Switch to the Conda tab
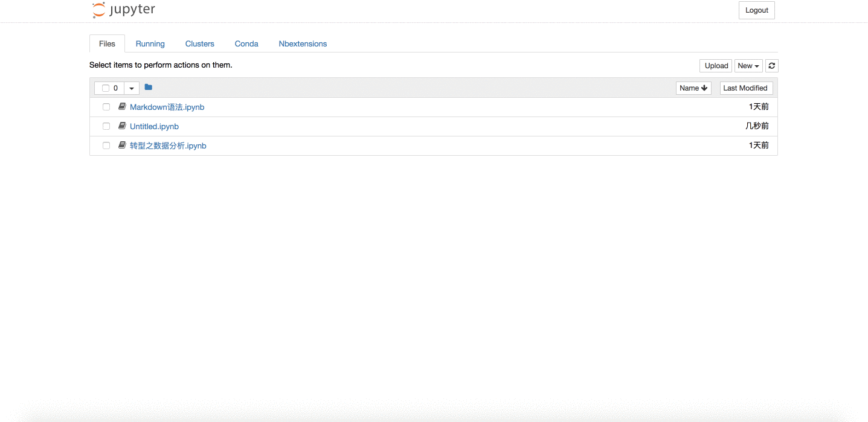The height and width of the screenshot is (422, 868). pyautogui.click(x=246, y=43)
